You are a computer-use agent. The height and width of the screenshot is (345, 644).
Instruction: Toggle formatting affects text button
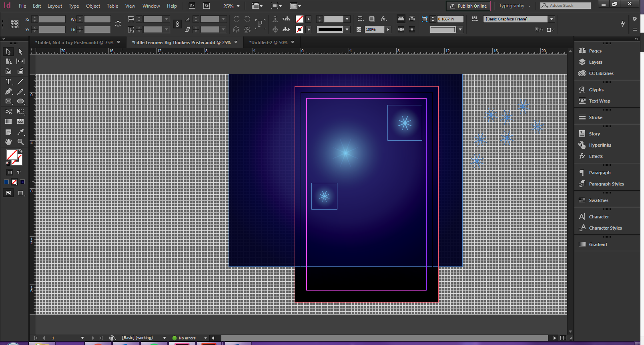[x=19, y=173]
